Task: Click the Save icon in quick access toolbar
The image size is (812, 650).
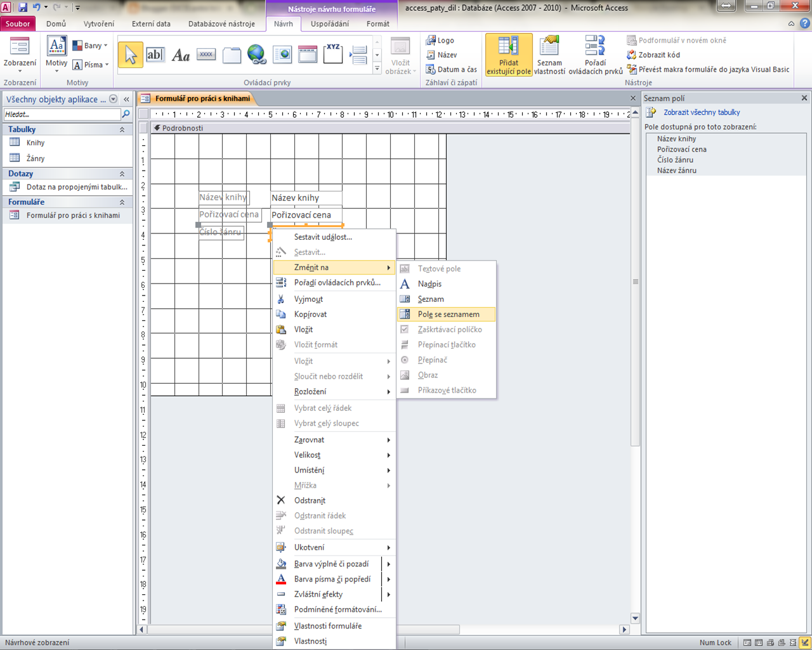Action: point(23,8)
